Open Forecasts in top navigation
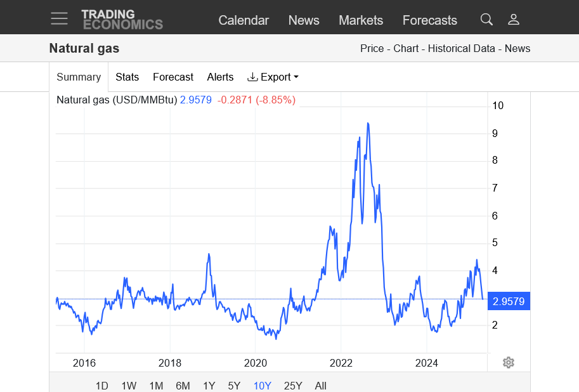Viewport: 579px width, 392px height. [x=429, y=20]
